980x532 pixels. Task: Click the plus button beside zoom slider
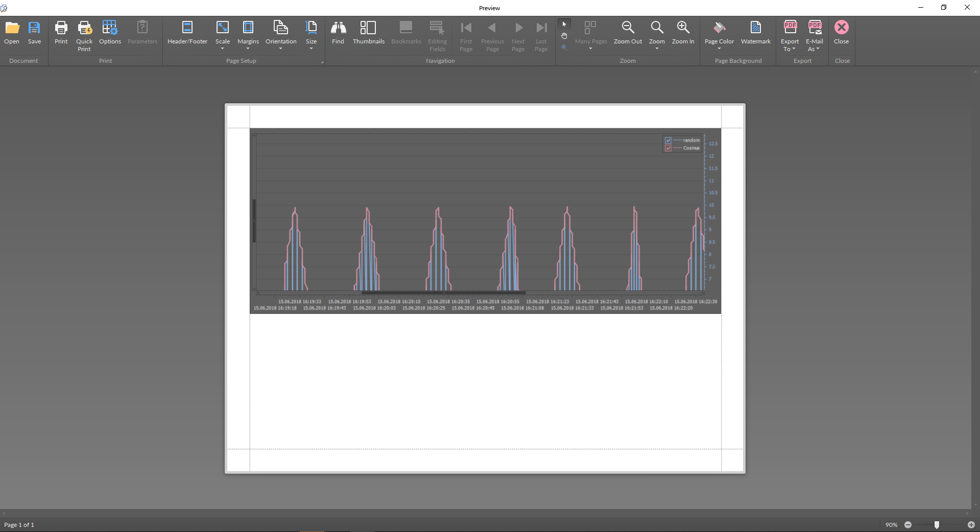click(971, 525)
